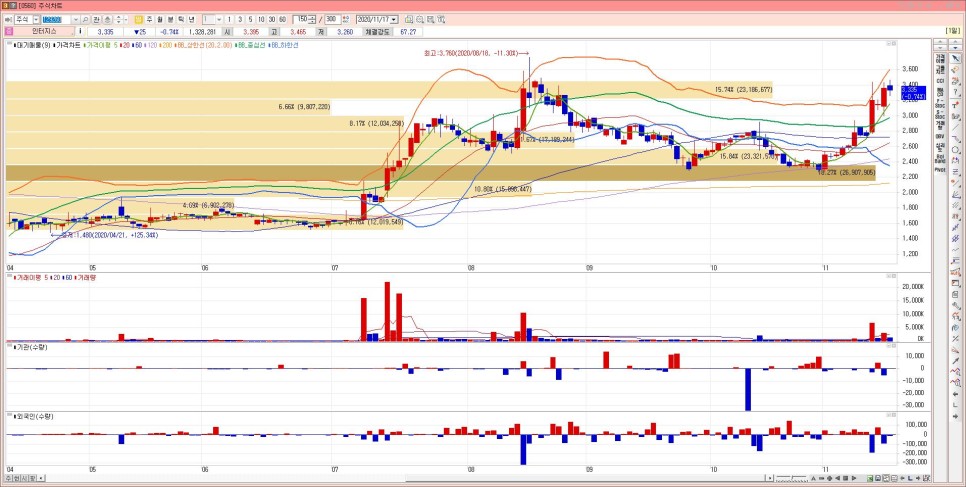Toggle the 시 (open price) label
Image resolution: width=966 pixels, height=487 pixels.
coord(228,31)
